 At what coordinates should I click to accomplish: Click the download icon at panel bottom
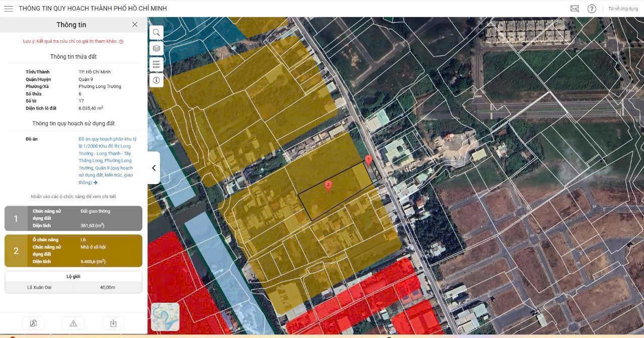(113, 323)
